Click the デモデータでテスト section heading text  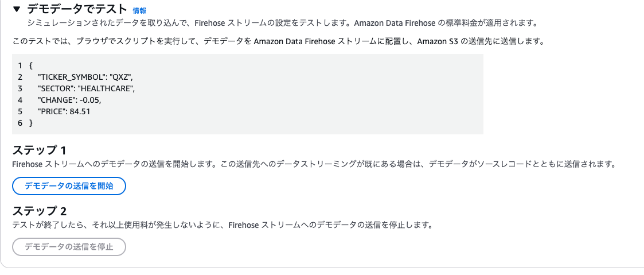(77, 9)
